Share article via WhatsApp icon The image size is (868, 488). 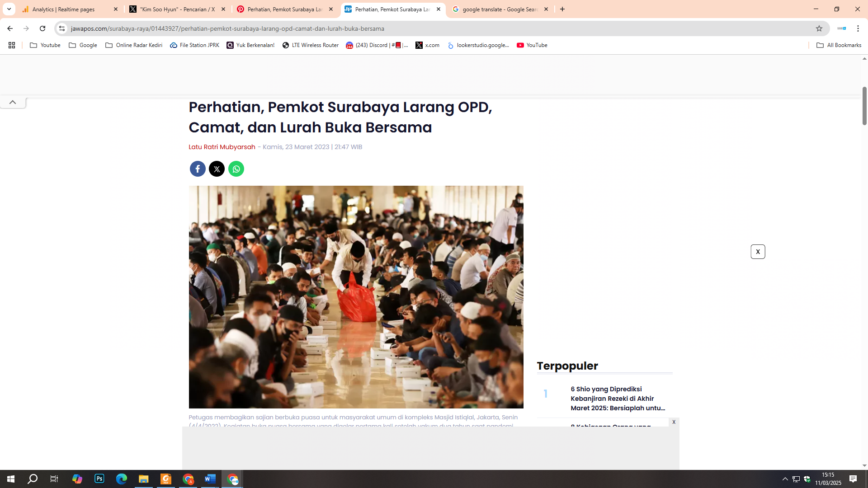[236, 169]
